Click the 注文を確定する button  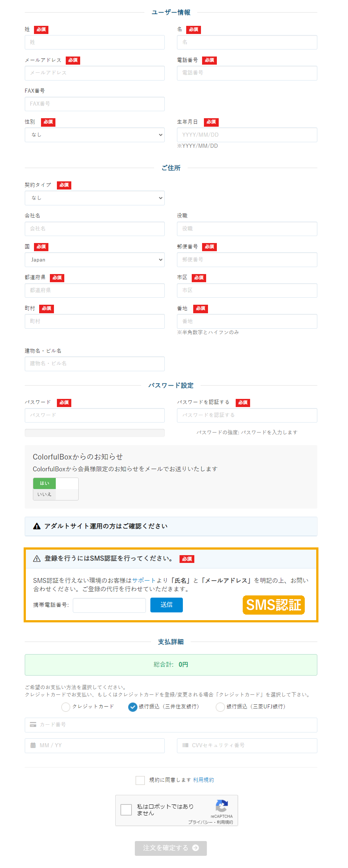(x=171, y=848)
